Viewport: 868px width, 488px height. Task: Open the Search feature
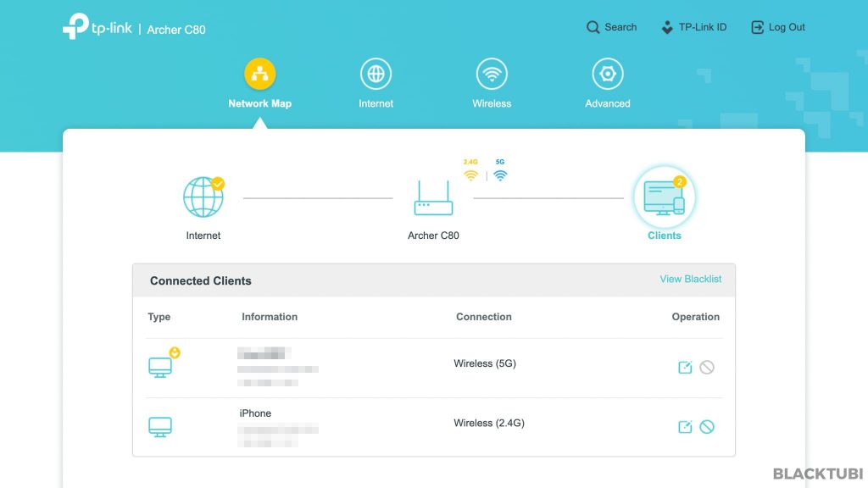[612, 27]
